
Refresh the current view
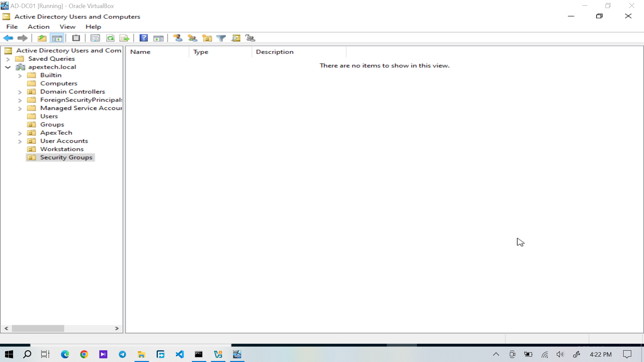click(x=110, y=38)
